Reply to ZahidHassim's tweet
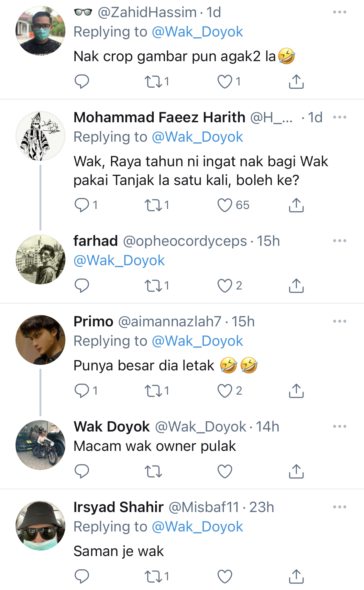 [82, 82]
